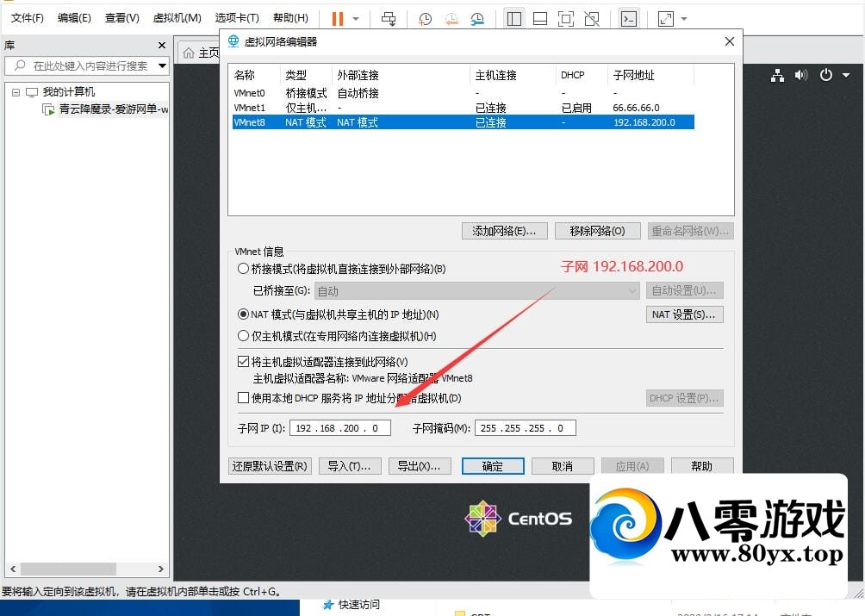The image size is (865, 616).
Task: Select the VMnet8 NAT mode row
Action: pyautogui.click(x=463, y=122)
